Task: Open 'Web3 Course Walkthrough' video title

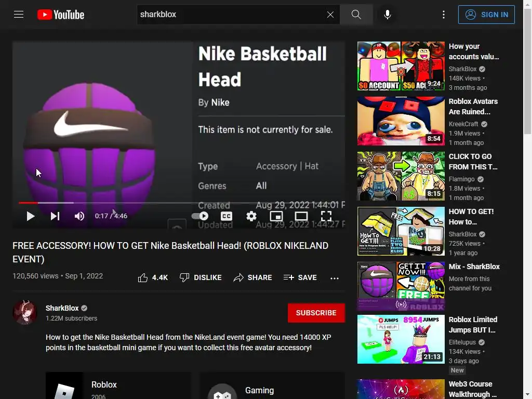Action: click(x=472, y=389)
